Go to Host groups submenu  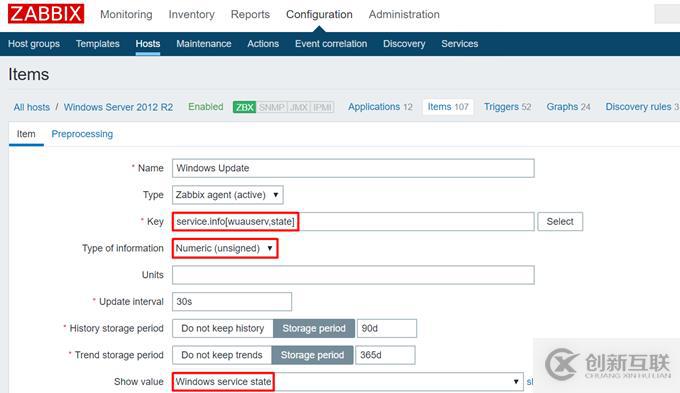click(x=34, y=44)
